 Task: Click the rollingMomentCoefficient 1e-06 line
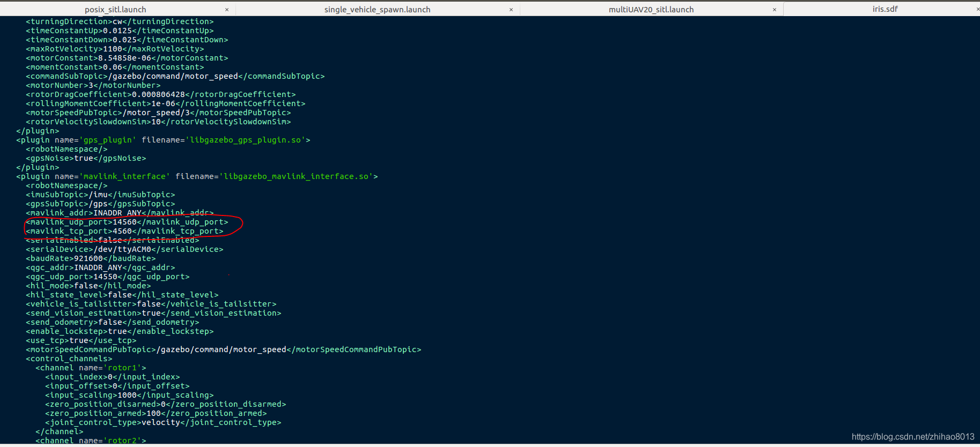[166, 103]
